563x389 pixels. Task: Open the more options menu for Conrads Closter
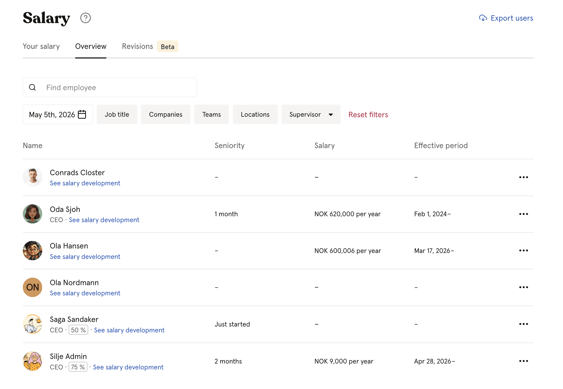pyautogui.click(x=523, y=177)
